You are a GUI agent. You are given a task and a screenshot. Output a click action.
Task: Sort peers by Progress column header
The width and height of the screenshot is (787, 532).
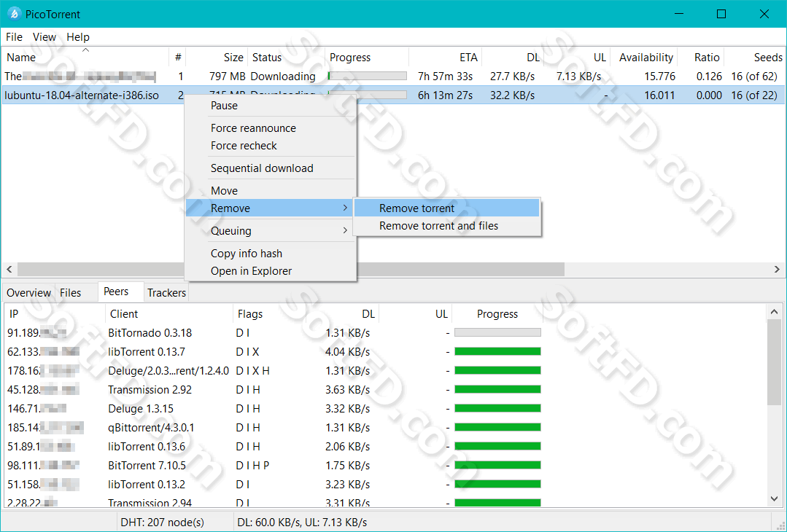pyautogui.click(x=497, y=314)
